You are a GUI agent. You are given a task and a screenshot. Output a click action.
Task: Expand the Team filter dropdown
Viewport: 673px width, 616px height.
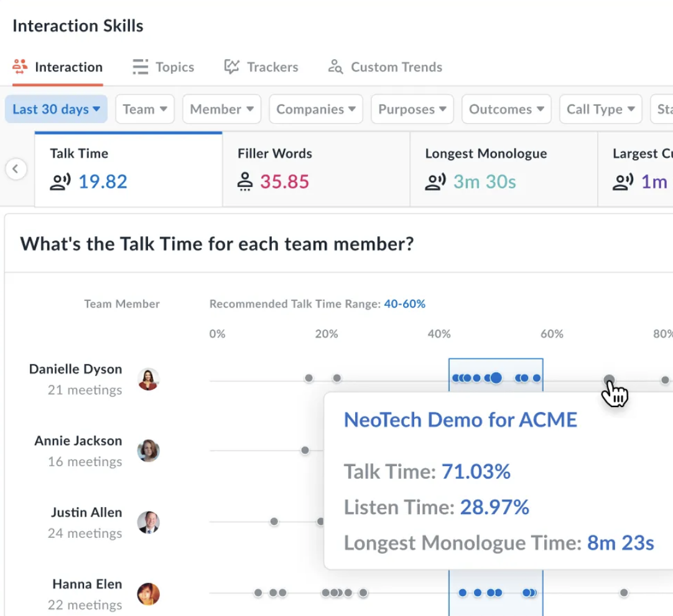pos(145,109)
